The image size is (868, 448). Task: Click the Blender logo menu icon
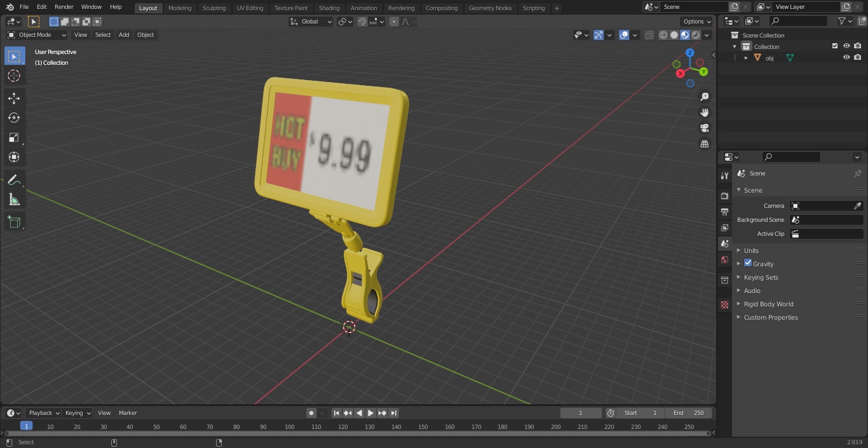[x=10, y=7]
